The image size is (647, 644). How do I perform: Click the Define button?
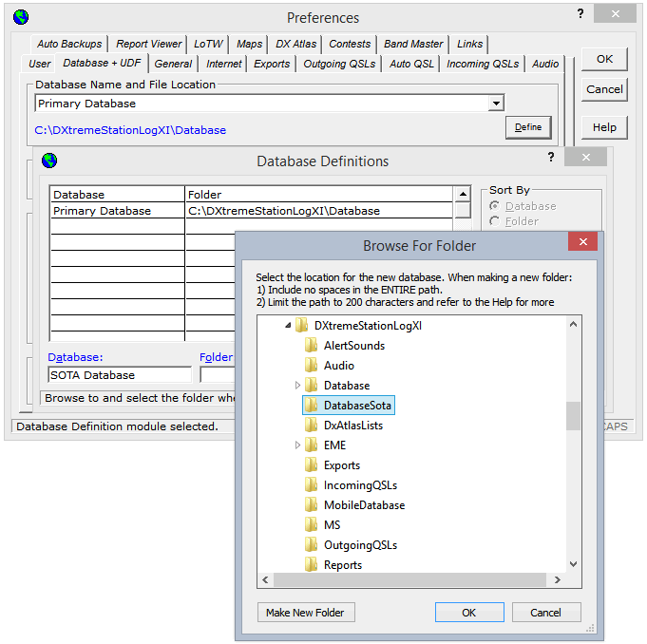coord(528,127)
